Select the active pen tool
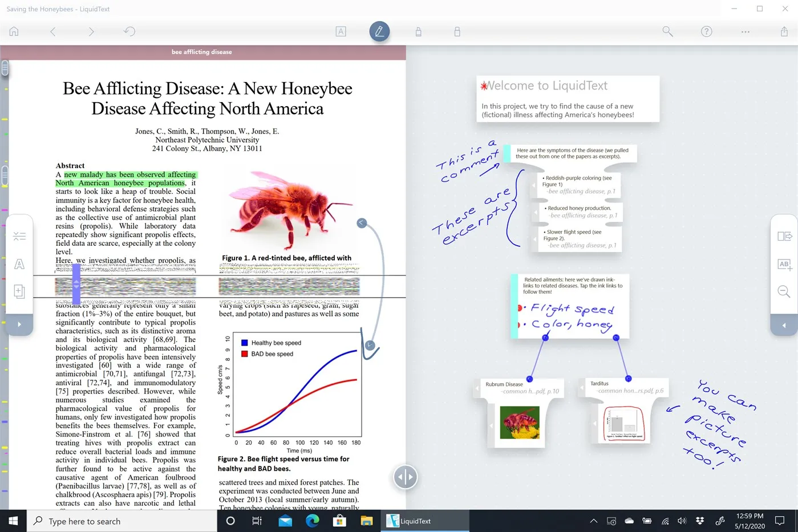798x532 pixels. (379, 31)
